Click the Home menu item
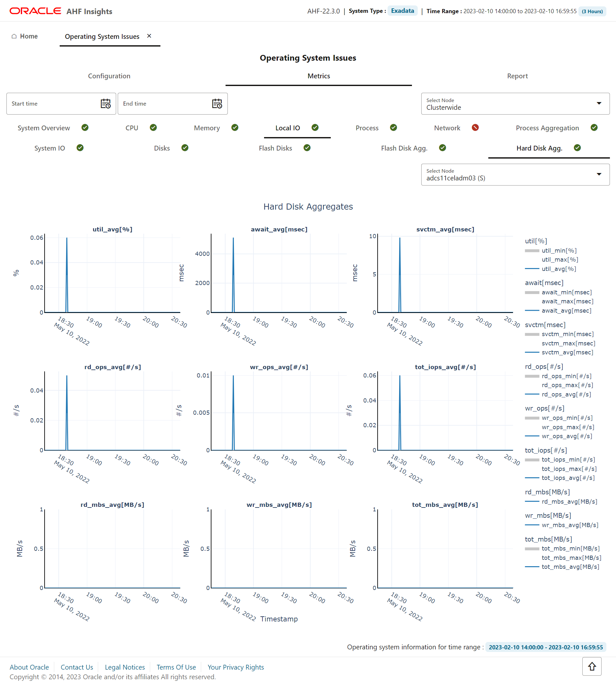 coord(29,36)
